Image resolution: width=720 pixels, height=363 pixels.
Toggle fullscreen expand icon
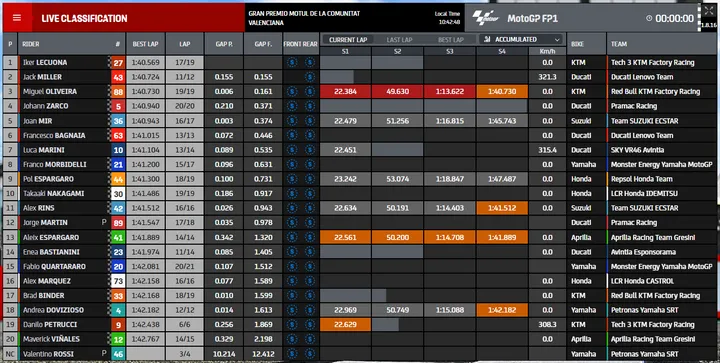point(709,11)
